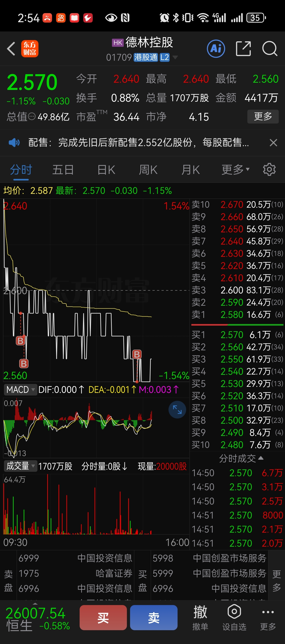The height and width of the screenshot is (644, 285).
Task: Tap the volume bar chart
Action: [x=96, y=504]
